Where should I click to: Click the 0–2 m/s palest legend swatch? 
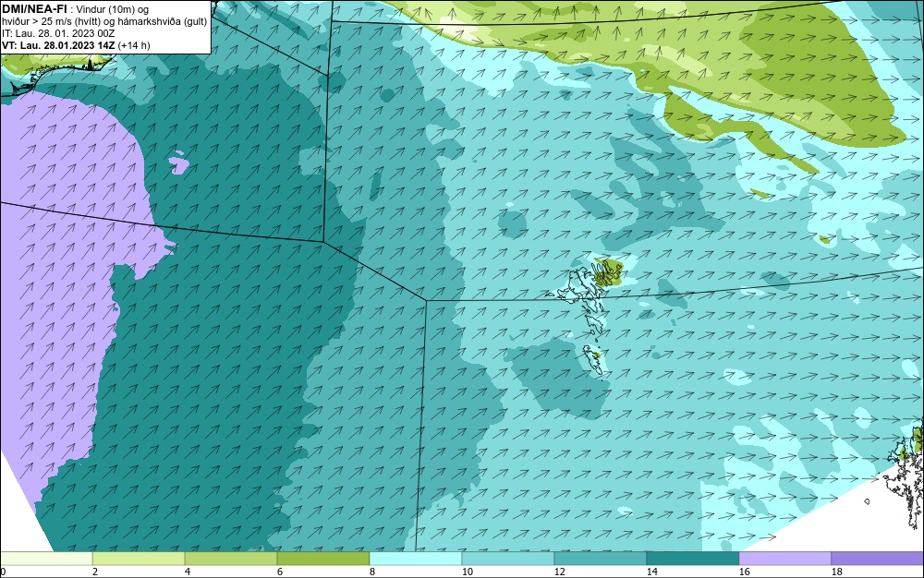[x=46, y=559]
